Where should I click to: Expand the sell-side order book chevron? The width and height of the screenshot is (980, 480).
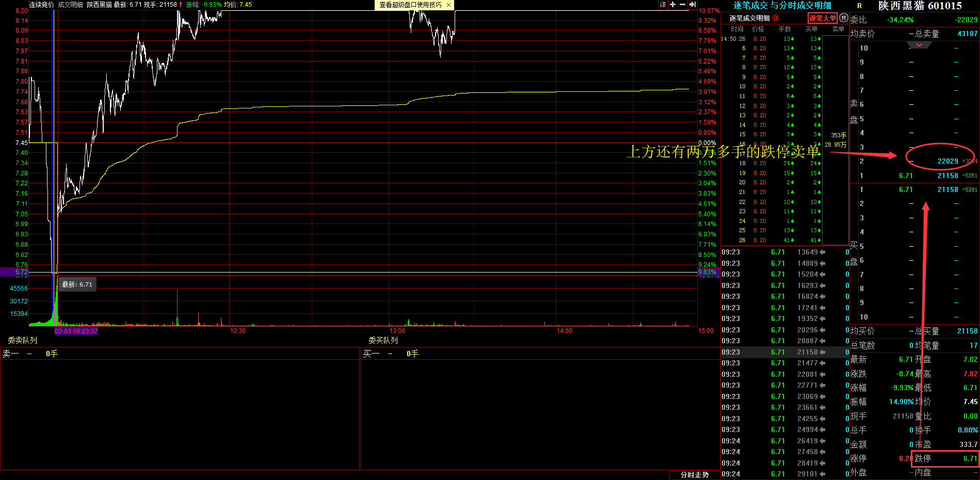pos(919,45)
